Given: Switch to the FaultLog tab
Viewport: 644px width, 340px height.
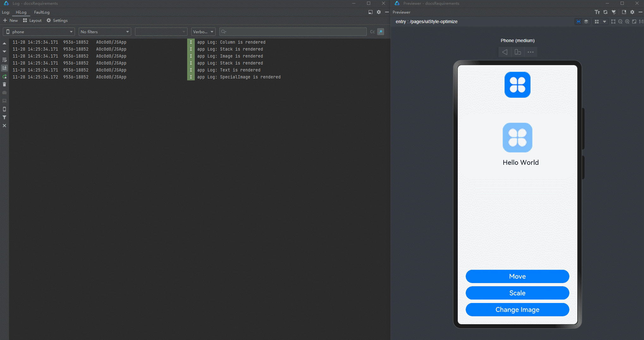Looking at the screenshot, I should coord(42,12).
